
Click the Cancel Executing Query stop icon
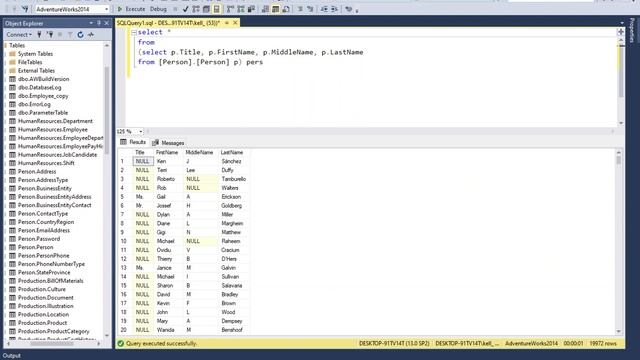pos(176,9)
